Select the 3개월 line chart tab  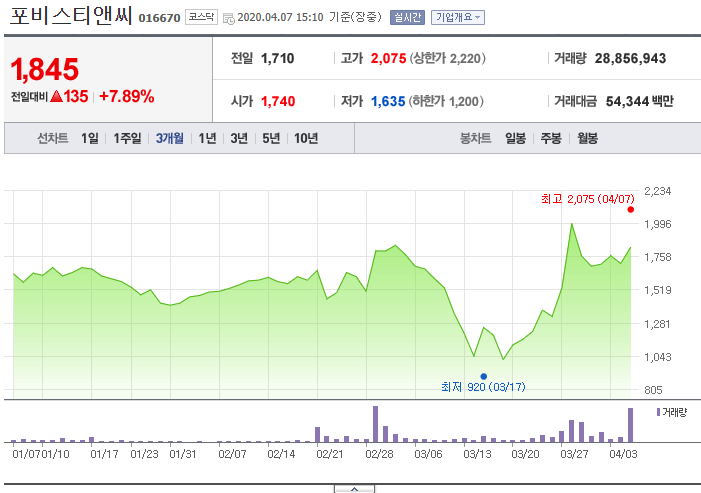169,138
